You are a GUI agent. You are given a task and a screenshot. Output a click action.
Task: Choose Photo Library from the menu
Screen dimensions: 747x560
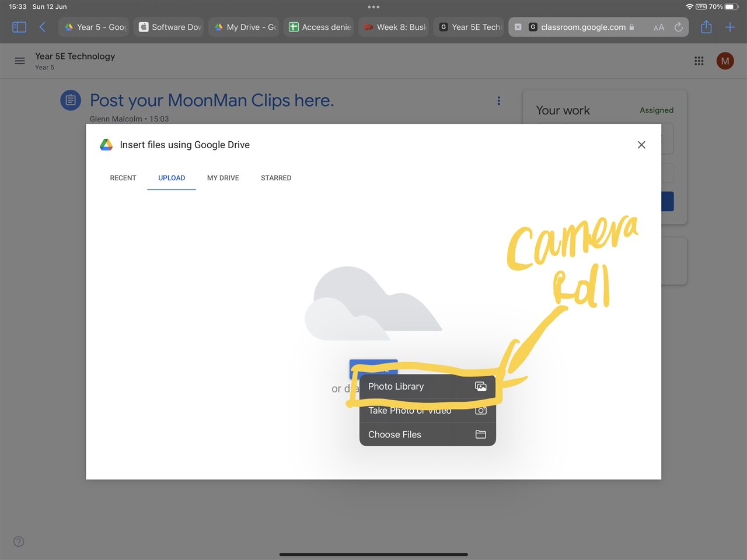[x=427, y=386]
